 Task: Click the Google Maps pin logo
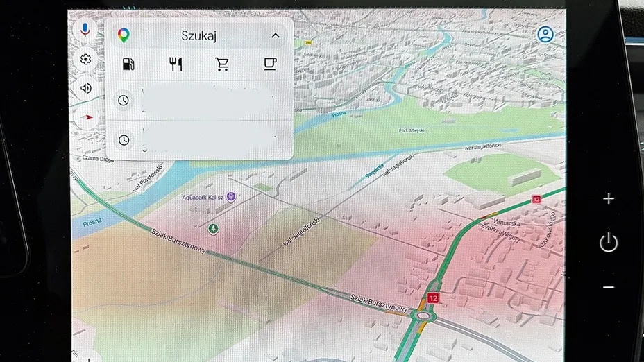(124, 35)
